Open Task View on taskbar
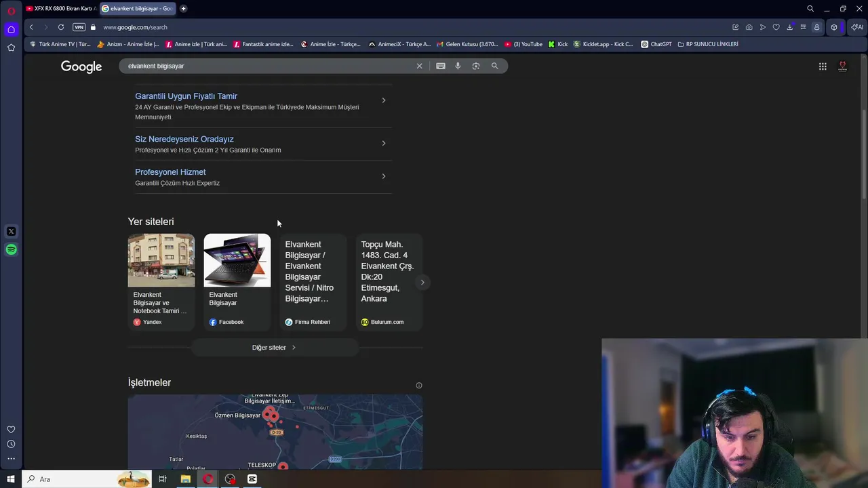Image resolution: width=868 pixels, height=488 pixels. pos(163,479)
